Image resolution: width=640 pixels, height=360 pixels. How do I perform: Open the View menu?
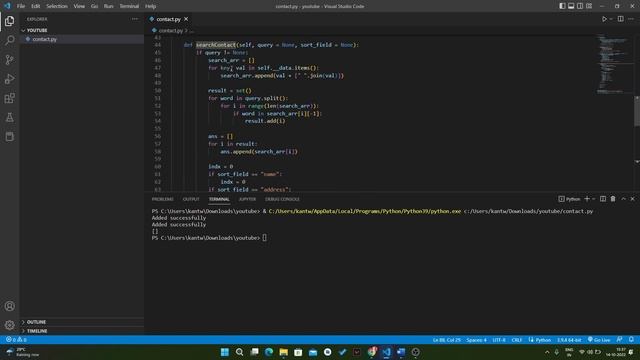click(x=79, y=6)
